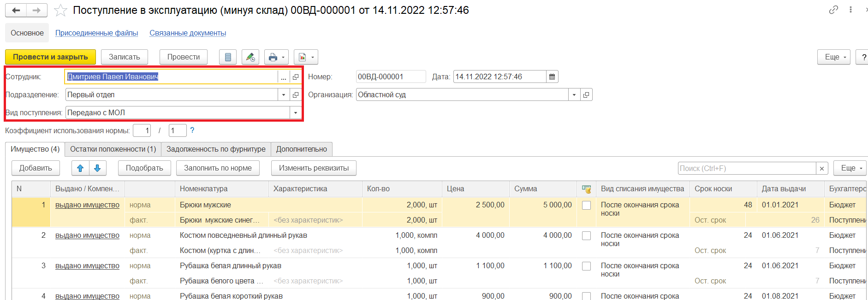Open the top Еще menu
Viewport: 868px width, 300px height.
point(834,57)
